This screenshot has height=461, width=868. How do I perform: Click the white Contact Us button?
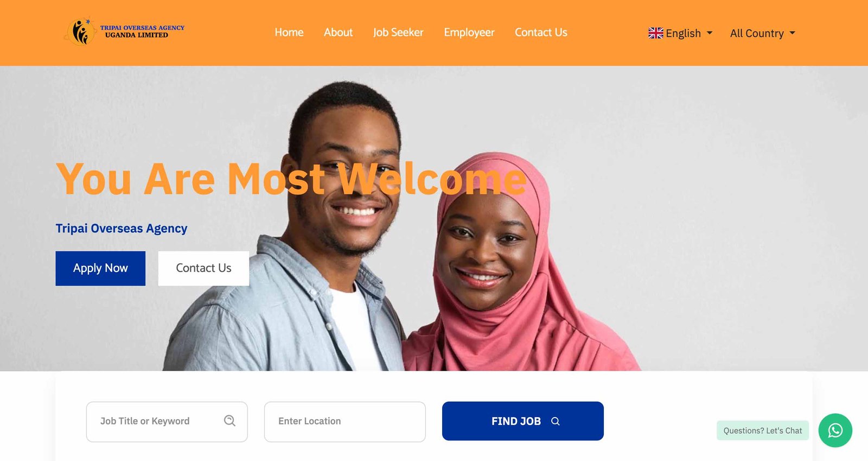click(x=203, y=268)
